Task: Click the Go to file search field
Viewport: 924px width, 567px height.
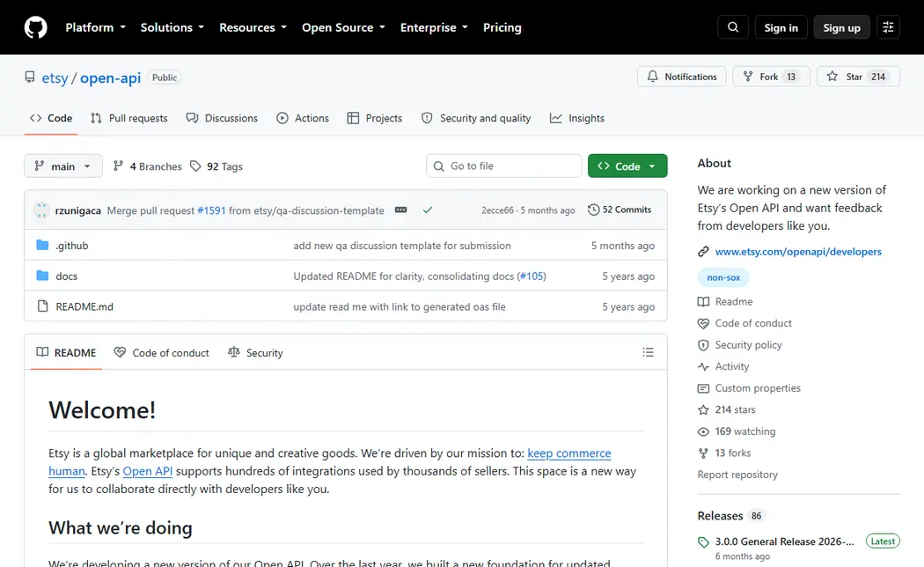Action: click(504, 166)
